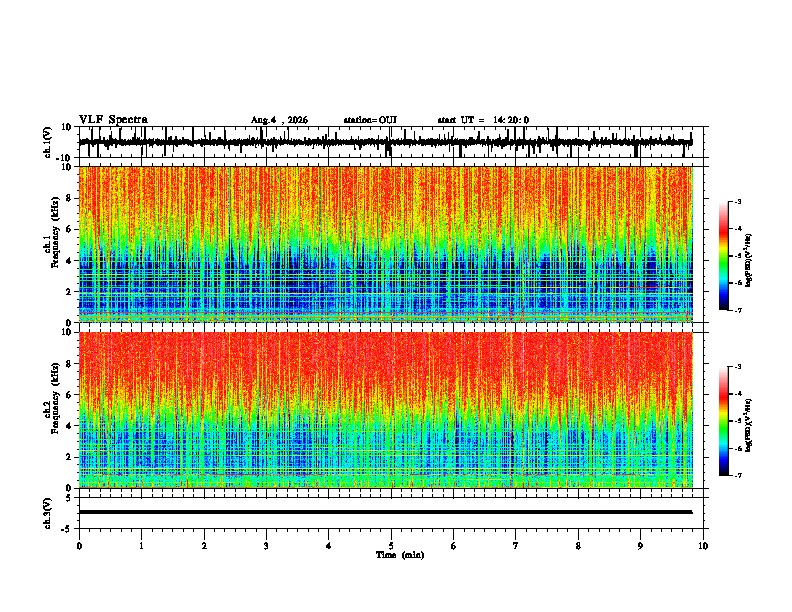Click time-axis tick label "8"
792x612 pixels.
(x=578, y=546)
